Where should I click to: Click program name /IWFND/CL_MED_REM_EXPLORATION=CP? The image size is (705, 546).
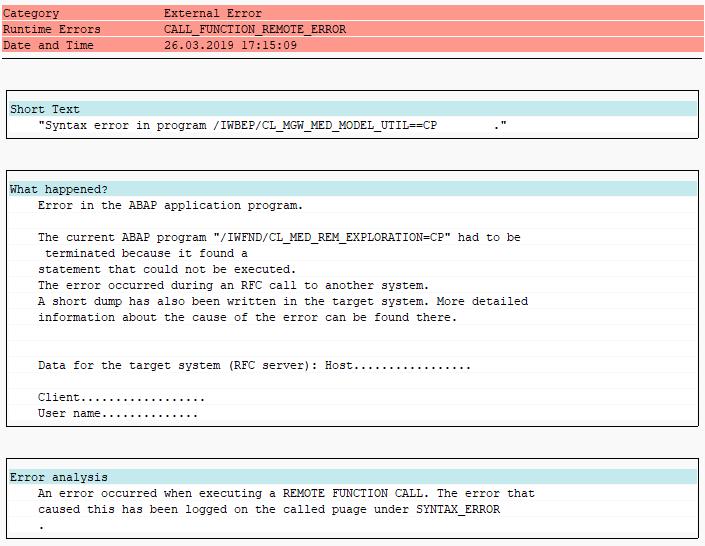[x=332, y=237]
